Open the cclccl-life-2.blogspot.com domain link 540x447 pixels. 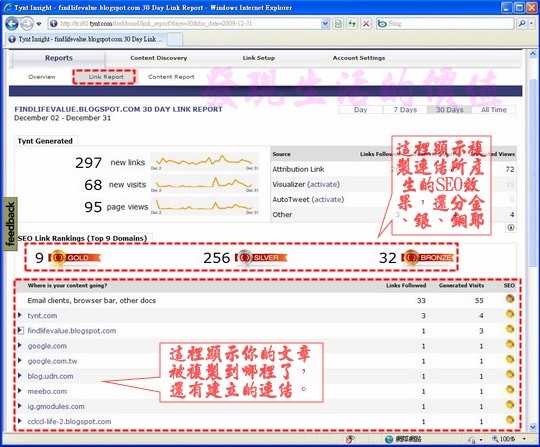click(69, 422)
